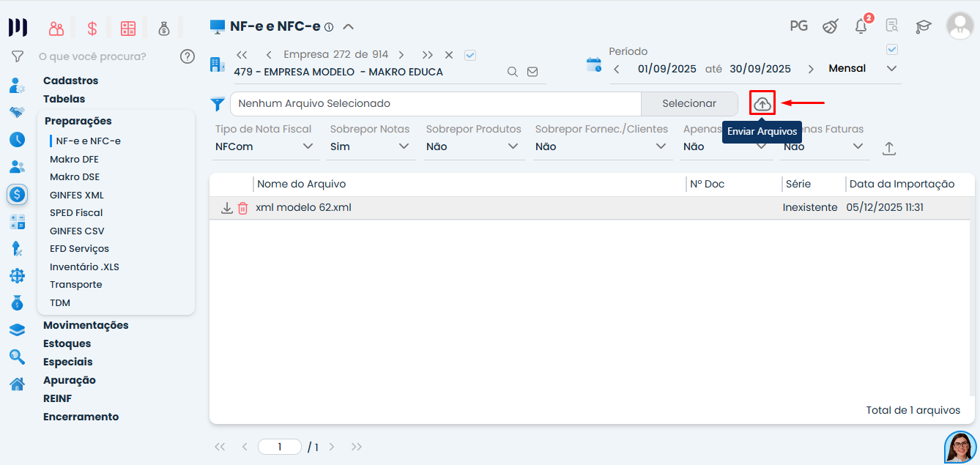
Task: Click the PG button in header
Action: click(798, 26)
